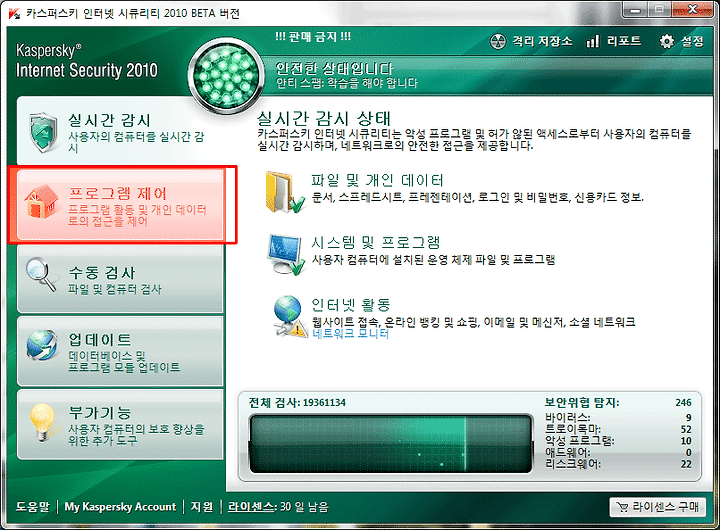Open 파일 및 개인 데이터 heading
The image size is (720, 530).
pos(377,180)
